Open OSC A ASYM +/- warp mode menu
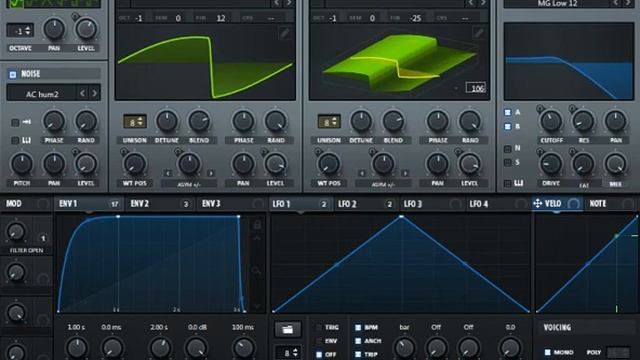 click(x=189, y=184)
